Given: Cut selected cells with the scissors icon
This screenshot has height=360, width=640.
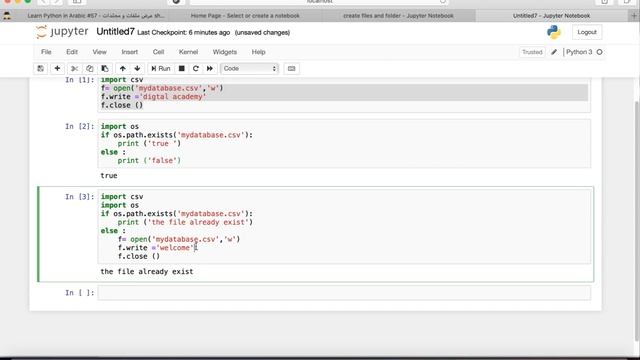Looking at the screenshot, I should 74,69.
